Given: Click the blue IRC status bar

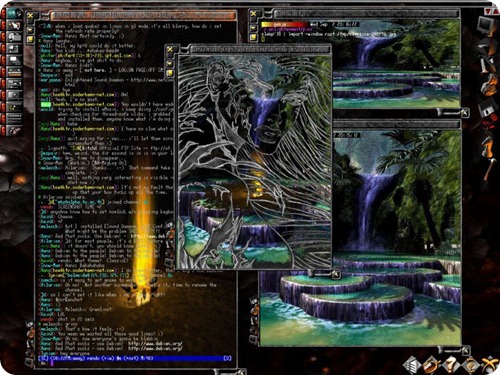Looking at the screenshot, I should [134, 359].
